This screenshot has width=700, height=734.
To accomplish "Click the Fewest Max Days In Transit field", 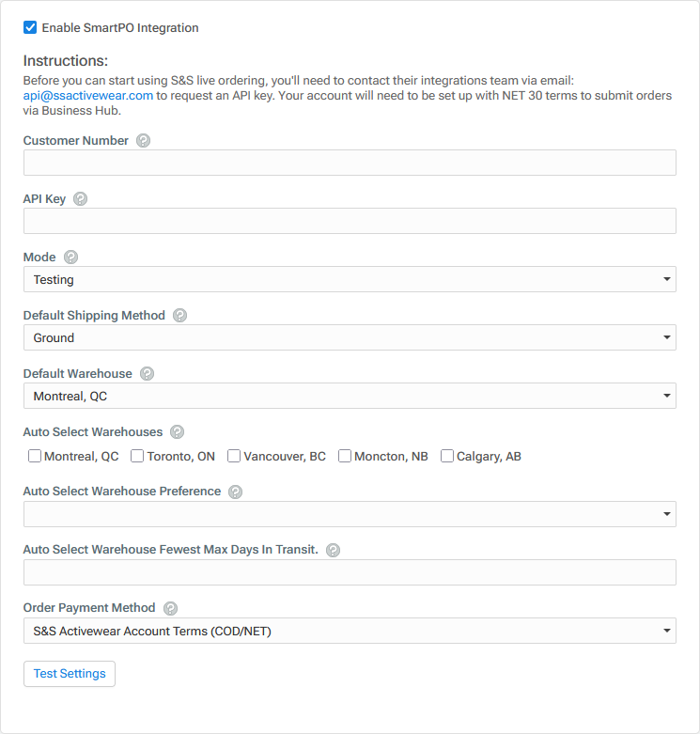I will pos(350,572).
